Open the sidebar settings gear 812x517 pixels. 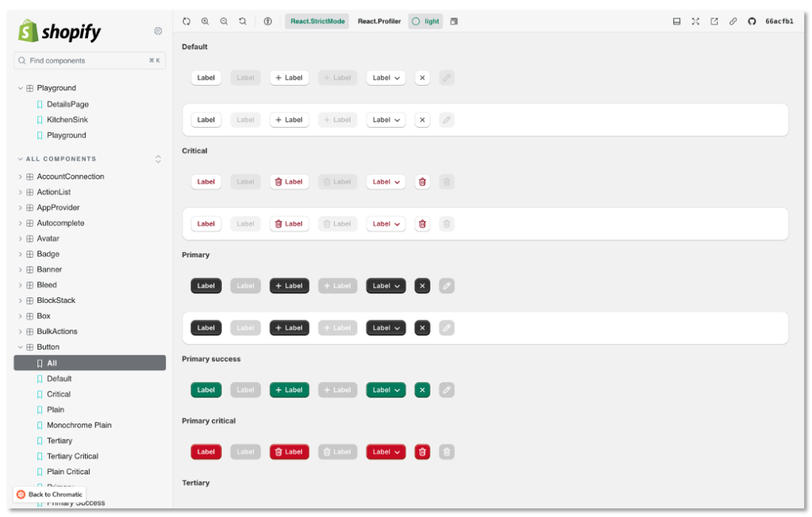158,31
